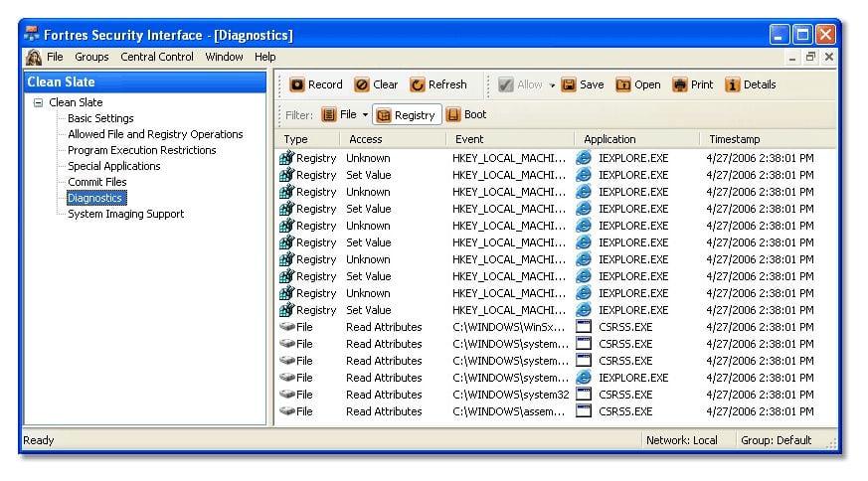868x481 pixels.
Task: Sort by the Type column header
Action: pyautogui.click(x=307, y=139)
